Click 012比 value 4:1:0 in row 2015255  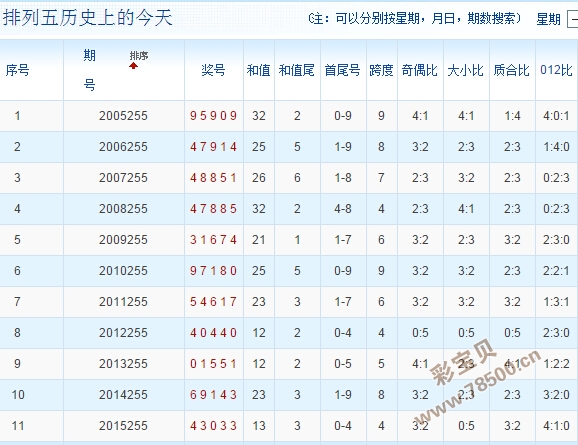click(556, 425)
